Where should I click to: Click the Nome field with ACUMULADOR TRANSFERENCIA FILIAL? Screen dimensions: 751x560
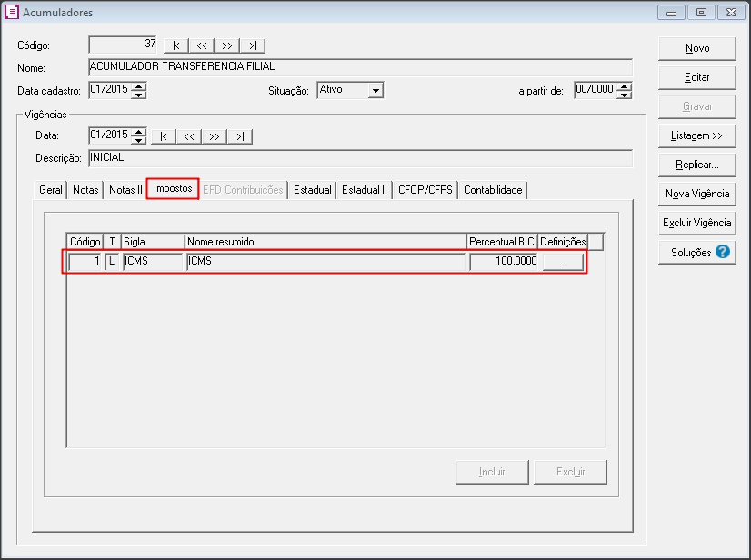point(361,67)
